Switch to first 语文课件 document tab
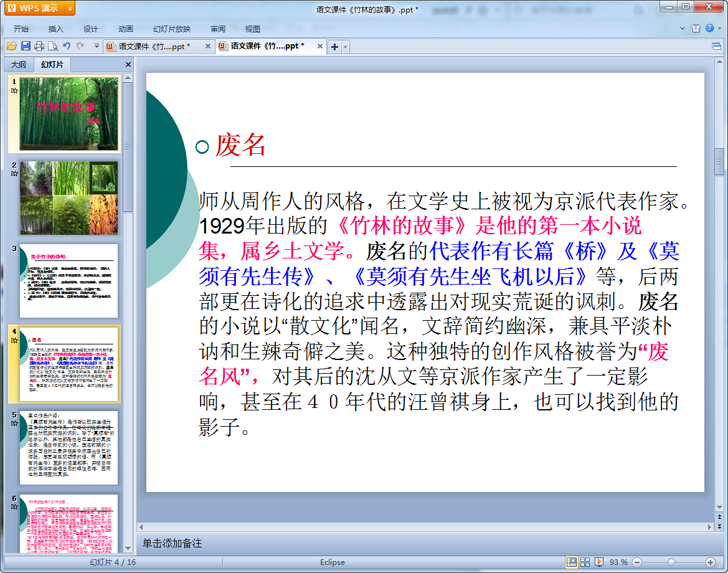This screenshot has width=728, height=573. click(x=153, y=47)
